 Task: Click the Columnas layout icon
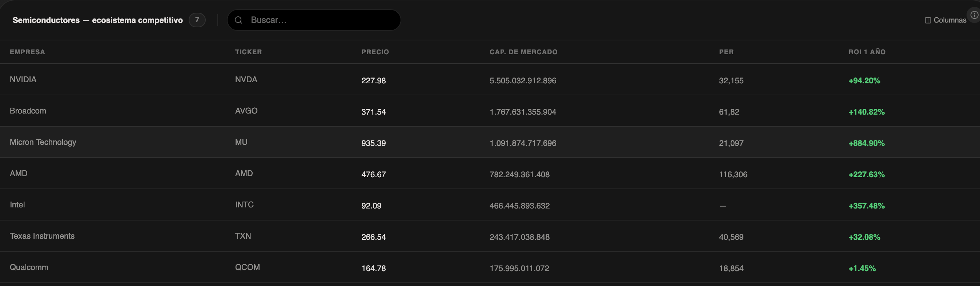pos(928,20)
